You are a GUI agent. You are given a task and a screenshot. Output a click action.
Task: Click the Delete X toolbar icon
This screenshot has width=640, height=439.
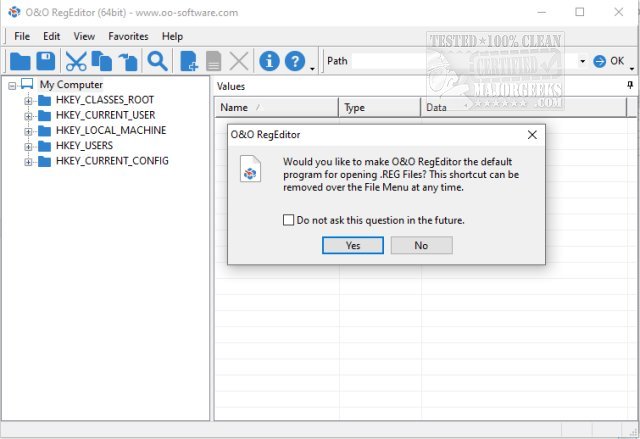point(239,62)
